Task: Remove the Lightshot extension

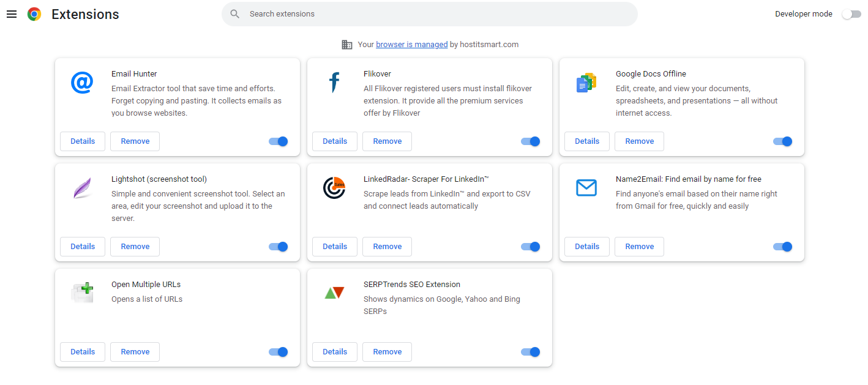Action: pyautogui.click(x=135, y=247)
